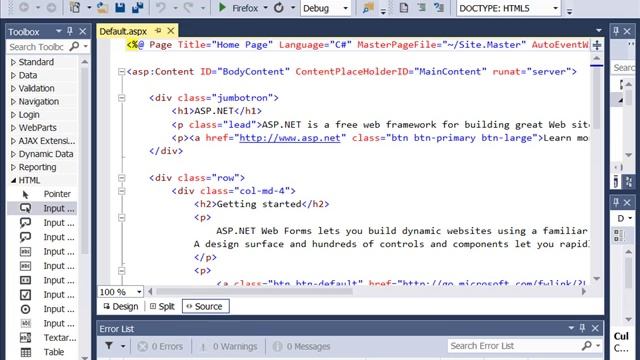Open the browser dropdown next to Firefox

(x=265, y=8)
